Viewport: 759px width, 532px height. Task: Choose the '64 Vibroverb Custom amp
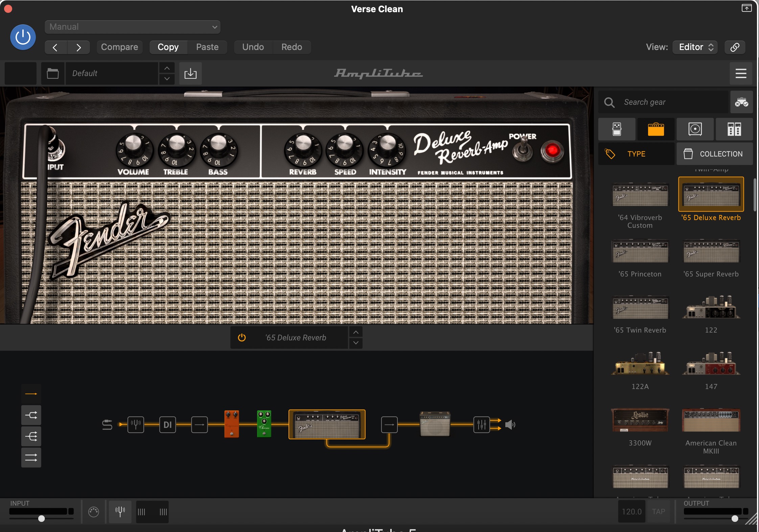pos(640,195)
